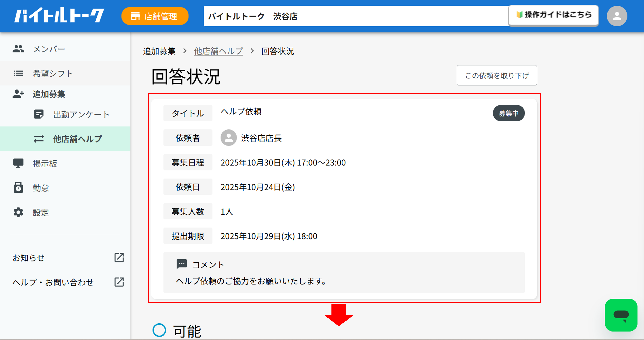Click 回答状況 in the breadcrumb
This screenshot has width=644, height=340.
277,51
